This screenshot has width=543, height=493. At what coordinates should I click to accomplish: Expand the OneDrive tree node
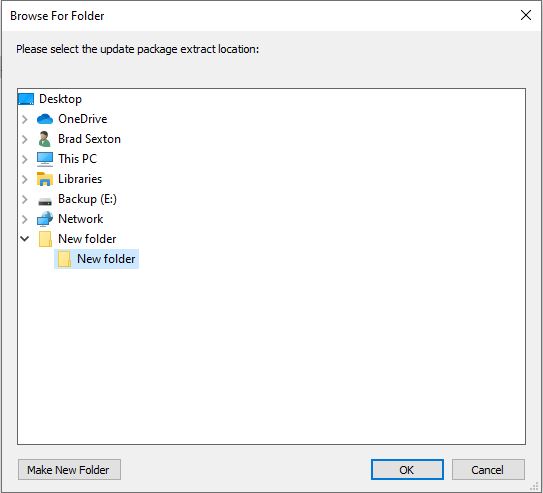click(25, 119)
